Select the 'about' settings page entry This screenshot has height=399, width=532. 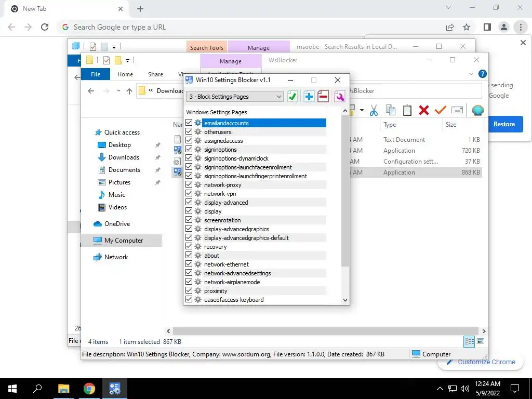[x=212, y=256]
